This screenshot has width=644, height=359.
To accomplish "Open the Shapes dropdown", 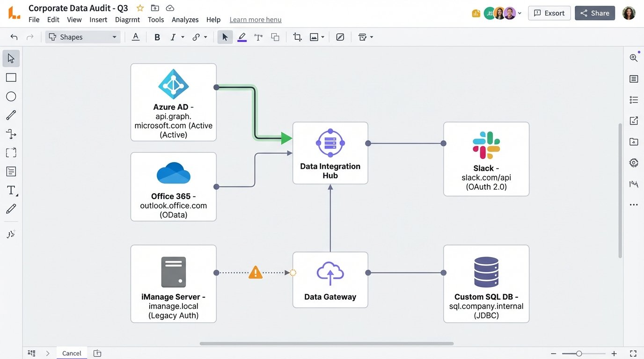I will [82, 36].
